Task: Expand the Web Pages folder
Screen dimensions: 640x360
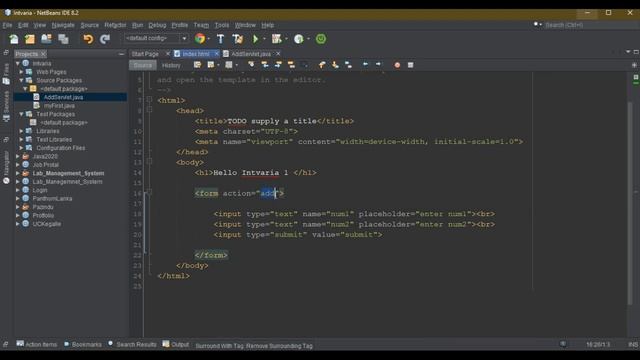Action: click(22, 72)
